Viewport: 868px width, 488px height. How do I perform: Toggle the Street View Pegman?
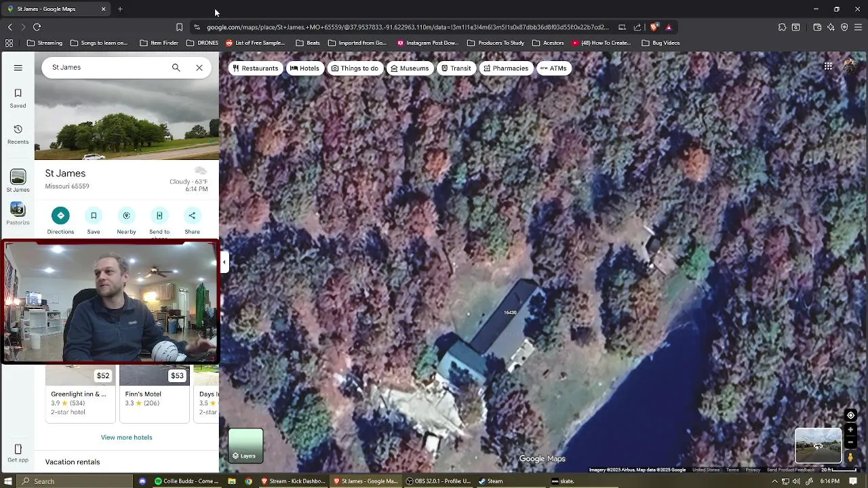(x=850, y=457)
